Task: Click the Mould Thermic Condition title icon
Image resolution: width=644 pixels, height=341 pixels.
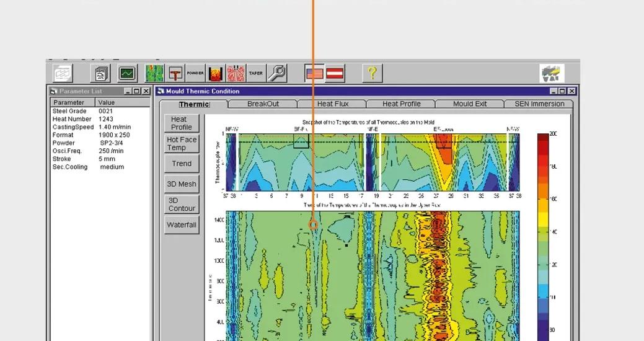Action: [161, 91]
